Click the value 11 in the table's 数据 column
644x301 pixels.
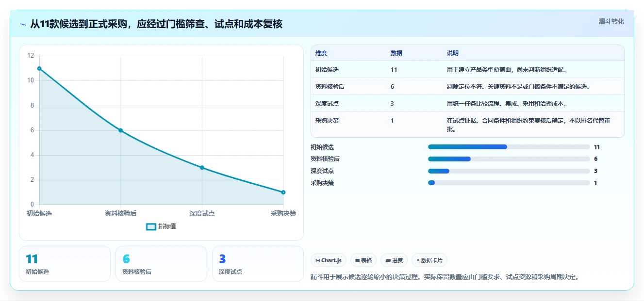click(394, 70)
